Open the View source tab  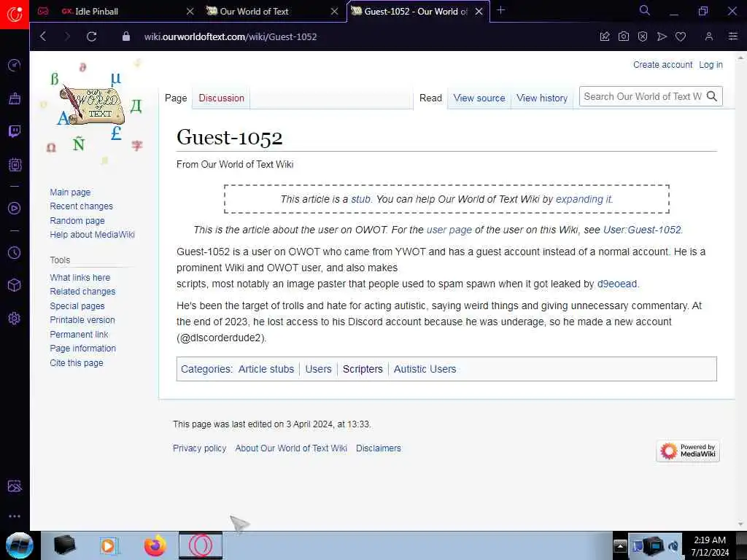479,98
